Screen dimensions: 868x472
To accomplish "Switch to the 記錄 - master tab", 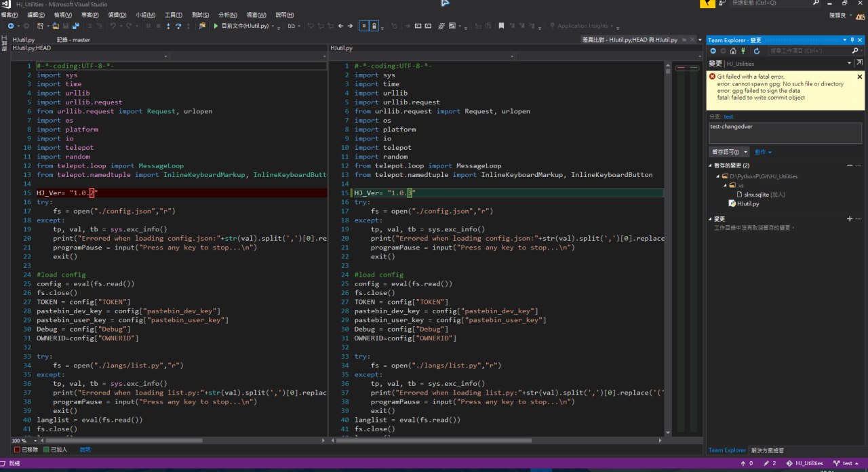I will pos(73,40).
